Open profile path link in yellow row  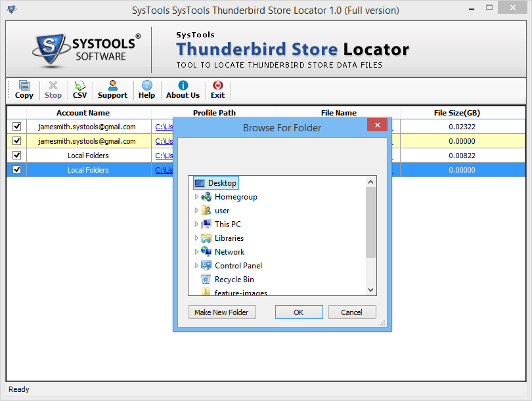[164, 141]
